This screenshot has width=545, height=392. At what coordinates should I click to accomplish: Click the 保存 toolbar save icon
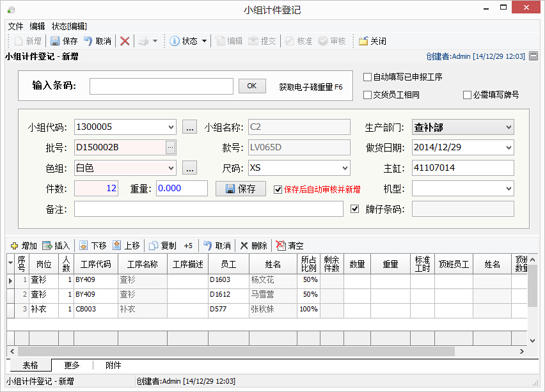[x=55, y=41]
